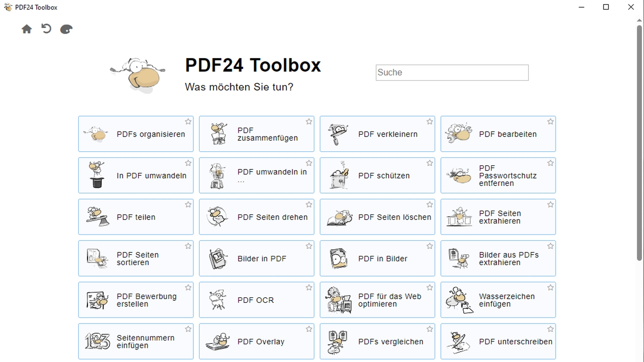Image resolution: width=644 pixels, height=362 pixels.
Task: Open the PDFs vergleichen tool
Action: pyautogui.click(x=377, y=341)
